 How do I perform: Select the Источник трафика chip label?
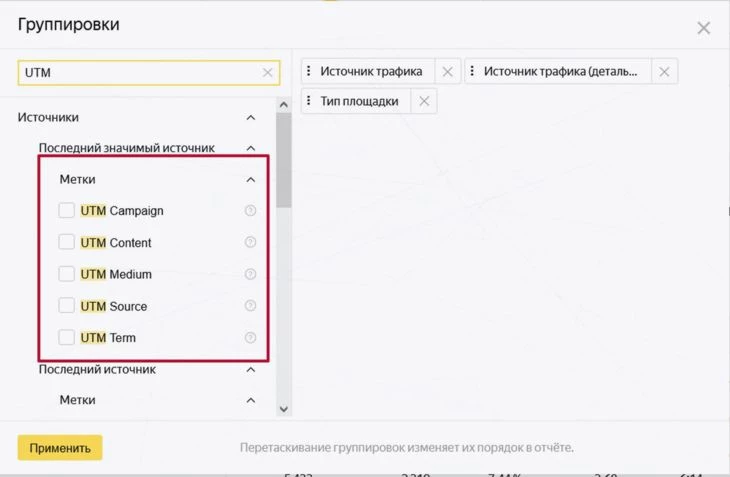click(x=371, y=72)
